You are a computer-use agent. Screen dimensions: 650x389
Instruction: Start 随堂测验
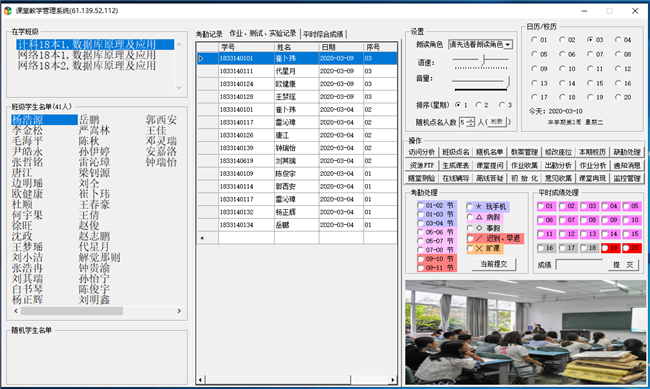point(422,178)
